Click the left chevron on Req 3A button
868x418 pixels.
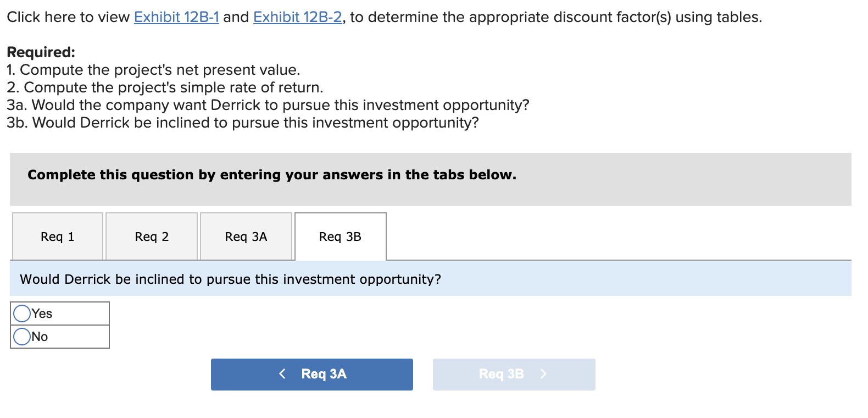pos(282,374)
